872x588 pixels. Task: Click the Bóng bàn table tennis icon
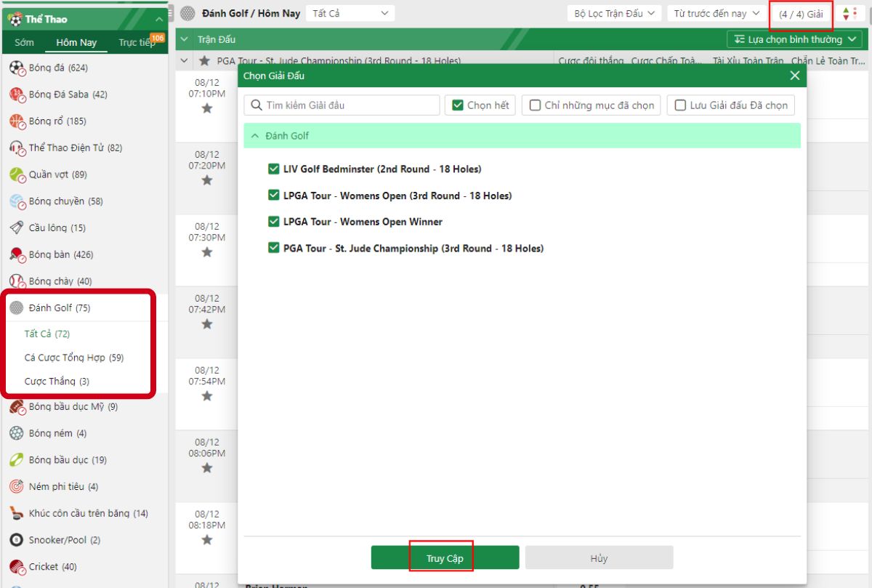pos(17,254)
